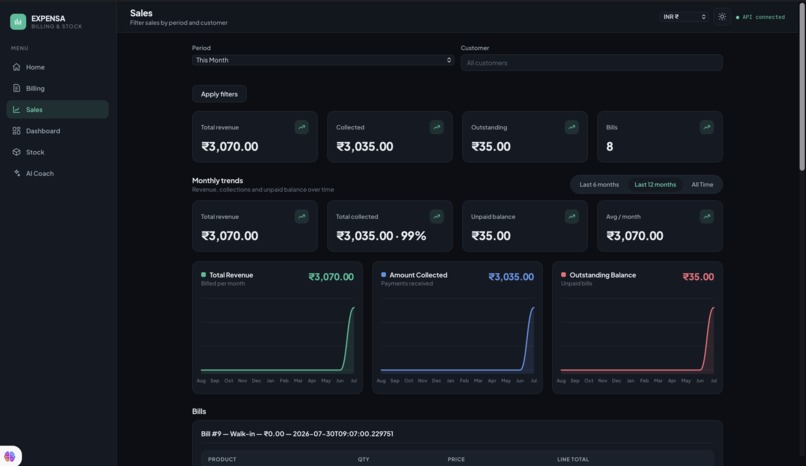This screenshot has height=466, width=806.
Task: Open Billing in the sidebar menu
Action: 58,88
